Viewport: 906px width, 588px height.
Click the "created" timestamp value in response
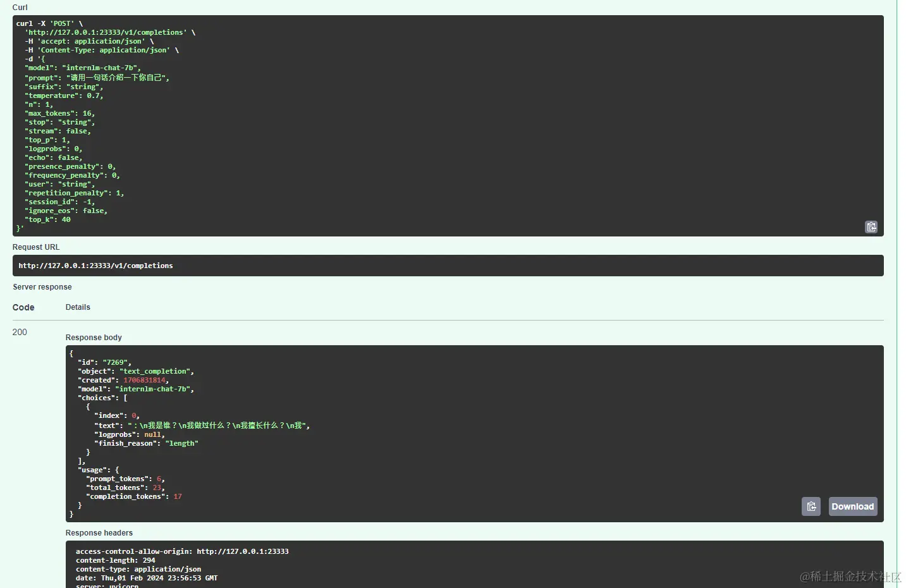(144, 380)
